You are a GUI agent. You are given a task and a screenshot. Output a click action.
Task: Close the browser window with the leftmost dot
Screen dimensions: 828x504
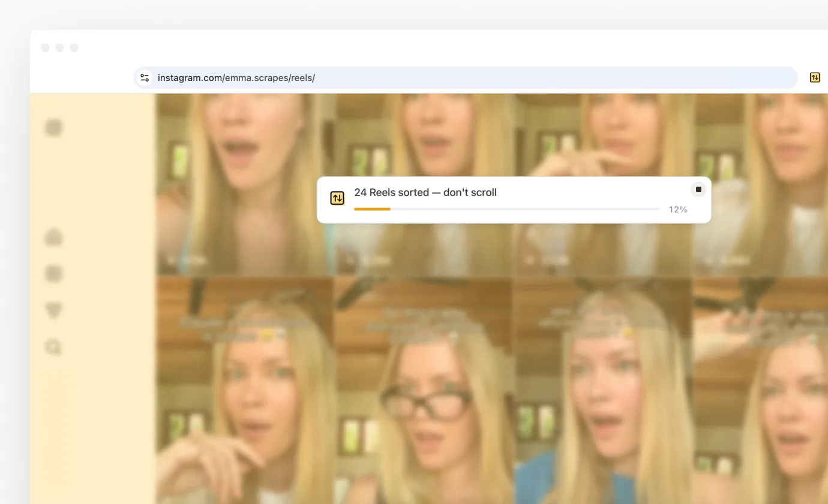(x=45, y=47)
